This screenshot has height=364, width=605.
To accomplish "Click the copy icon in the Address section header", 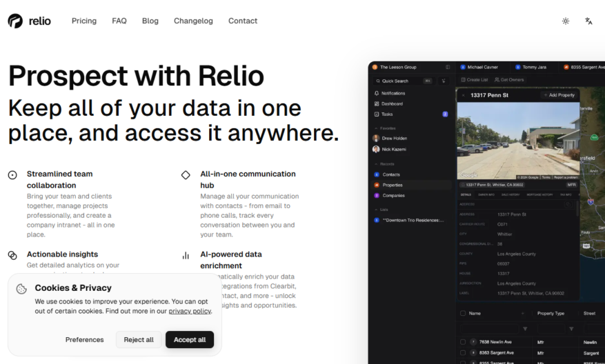I will click(568, 204).
